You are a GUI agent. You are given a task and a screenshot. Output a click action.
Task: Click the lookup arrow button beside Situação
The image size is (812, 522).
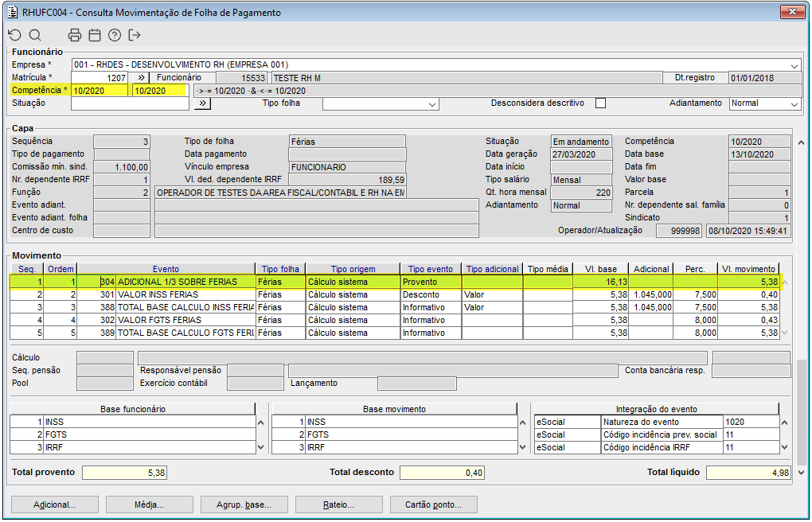(x=203, y=103)
